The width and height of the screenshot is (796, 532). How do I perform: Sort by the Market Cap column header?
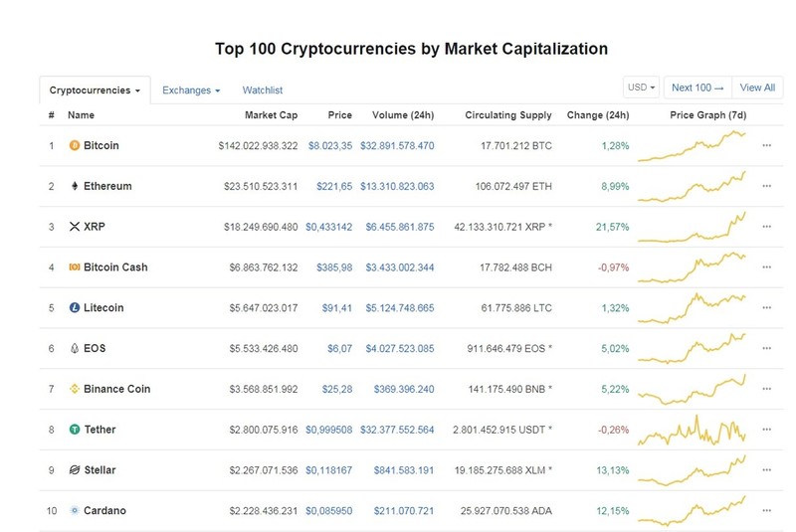point(271,115)
